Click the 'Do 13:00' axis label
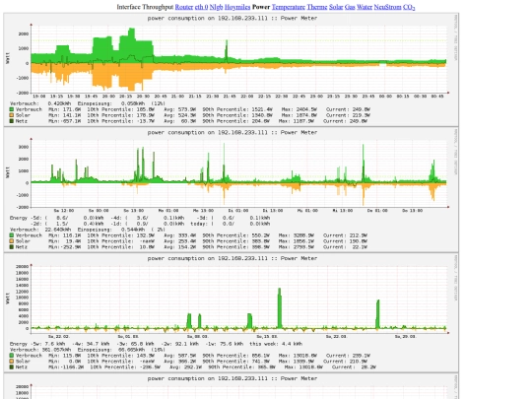 (x=412, y=211)
